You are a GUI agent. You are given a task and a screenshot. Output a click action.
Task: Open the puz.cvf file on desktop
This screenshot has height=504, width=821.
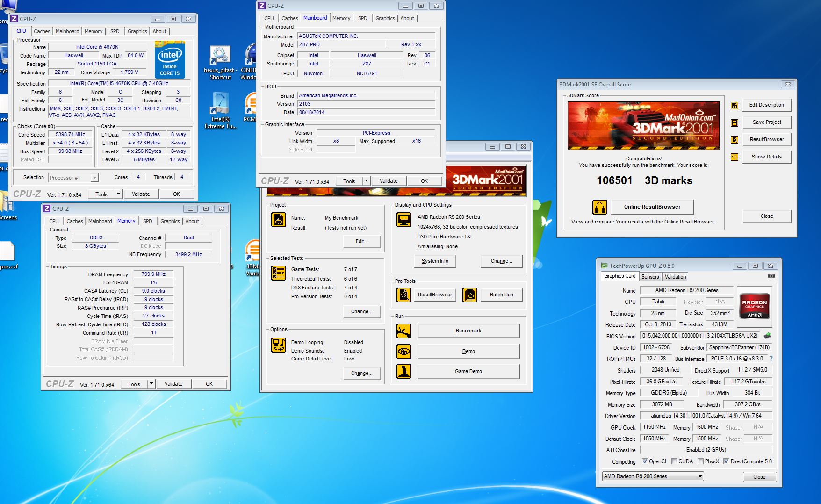pyautogui.click(x=8, y=255)
